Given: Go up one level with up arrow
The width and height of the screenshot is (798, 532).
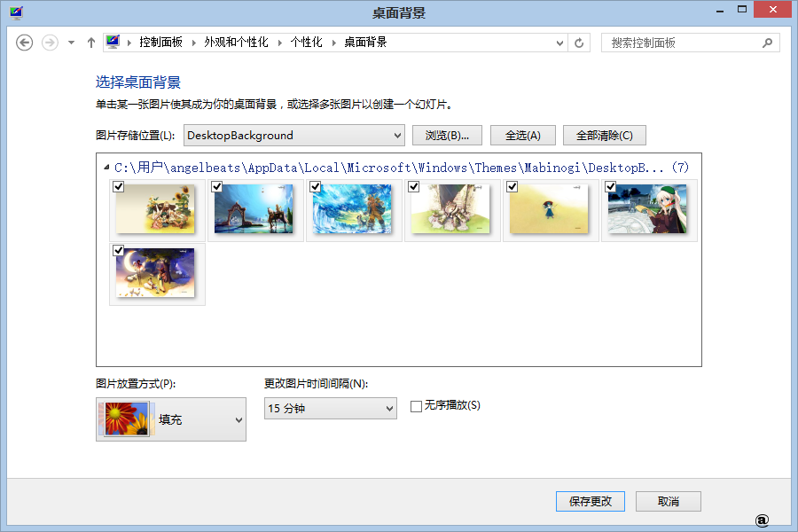Looking at the screenshot, I should click(x=91, y=43).
